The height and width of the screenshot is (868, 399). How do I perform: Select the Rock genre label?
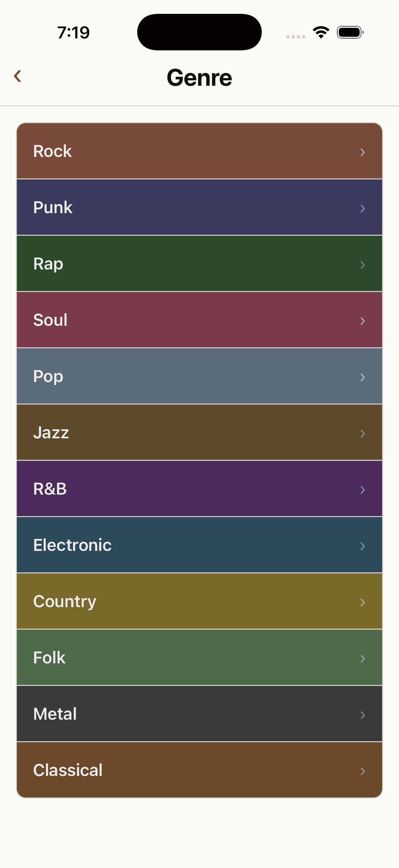tap(52, 151)
